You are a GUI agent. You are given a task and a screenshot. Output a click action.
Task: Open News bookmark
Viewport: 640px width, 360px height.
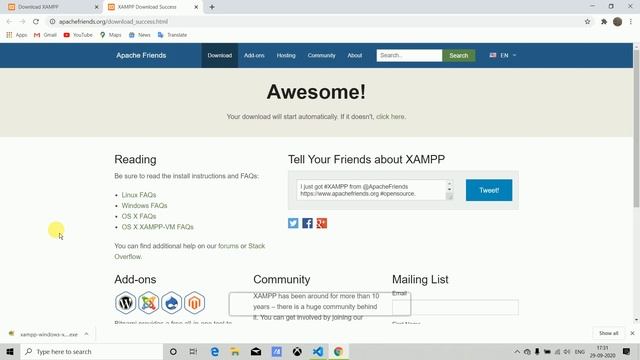pyautogui.click(x=140, y=35)
